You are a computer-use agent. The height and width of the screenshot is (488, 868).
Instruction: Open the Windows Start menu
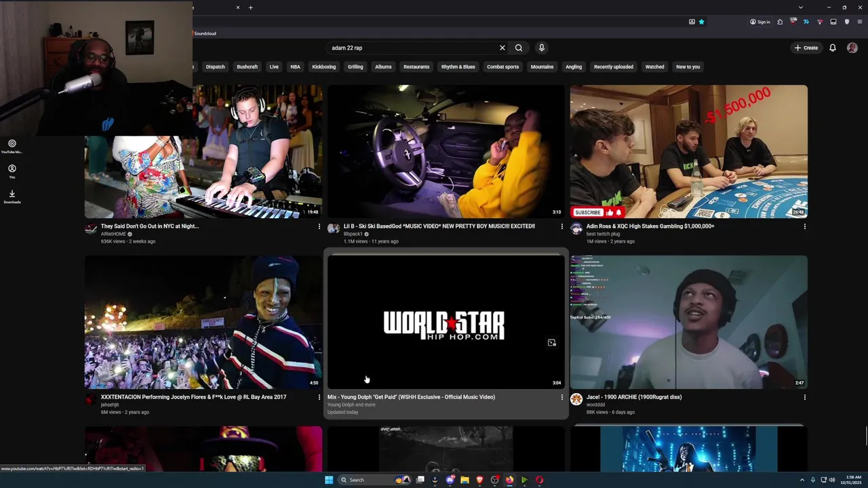(329, 480)
